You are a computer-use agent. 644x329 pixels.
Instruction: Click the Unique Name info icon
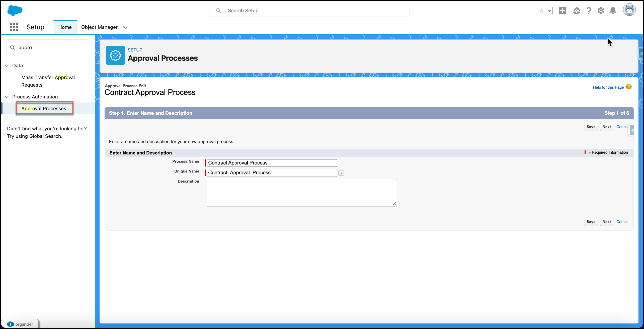[x=341, y=173]
